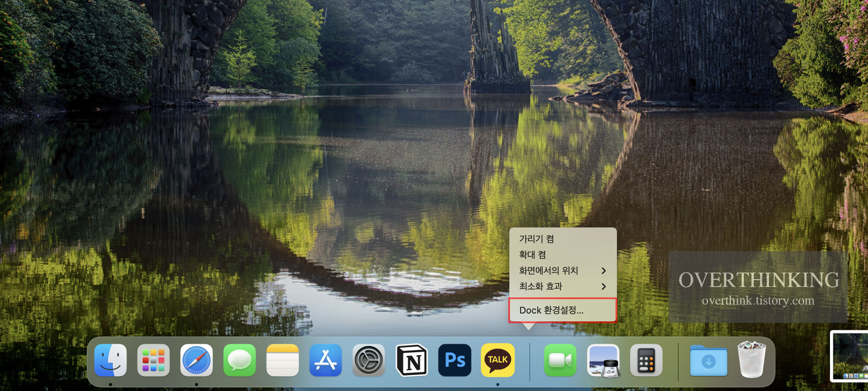
Task: Expand the 최소화 효과 submenu
Action: click(562, 286)
